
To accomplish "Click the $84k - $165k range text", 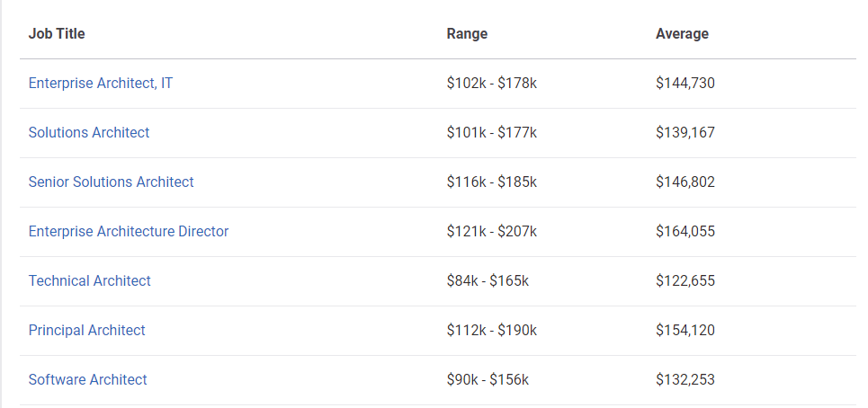I will pos(488,281).
